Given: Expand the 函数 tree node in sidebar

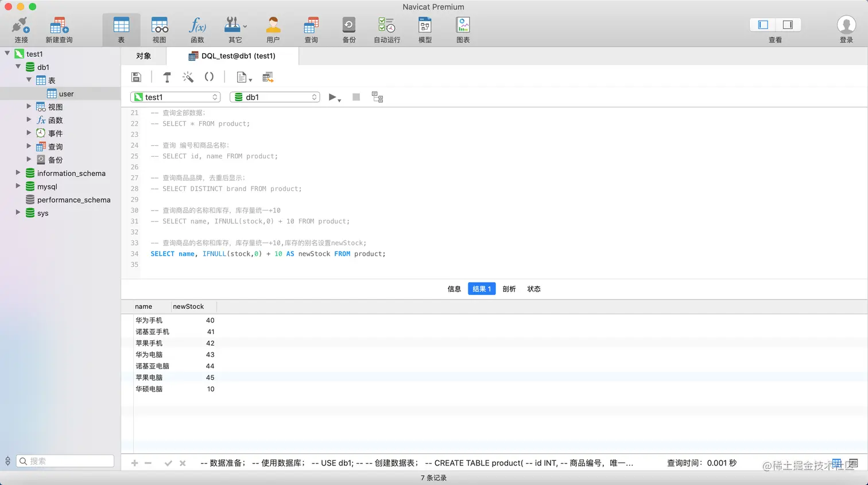Looking at the screenshot, I should (29, 119).
